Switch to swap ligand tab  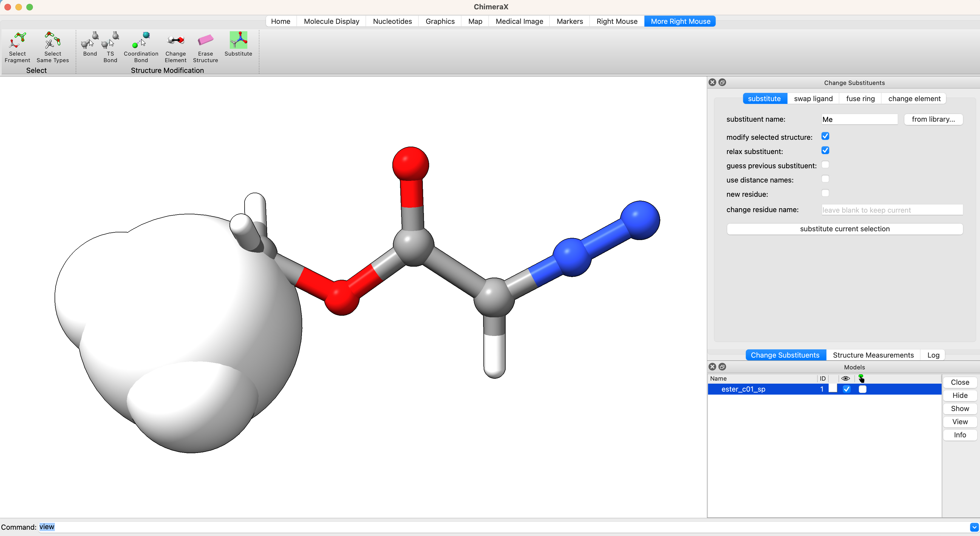[x=813, y=98]
